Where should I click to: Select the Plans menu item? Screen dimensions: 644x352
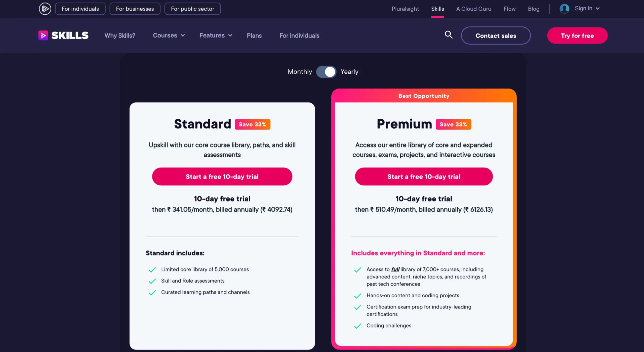click(x=254, y=35)
